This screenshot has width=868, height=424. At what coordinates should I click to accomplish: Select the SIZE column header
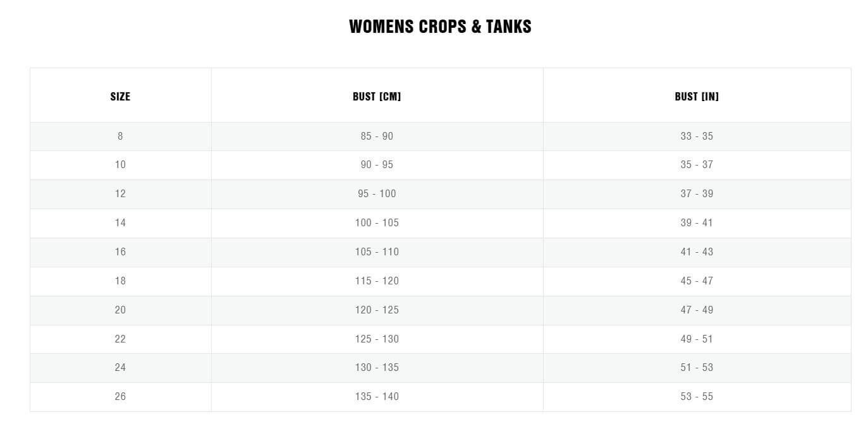coord(120,97)
